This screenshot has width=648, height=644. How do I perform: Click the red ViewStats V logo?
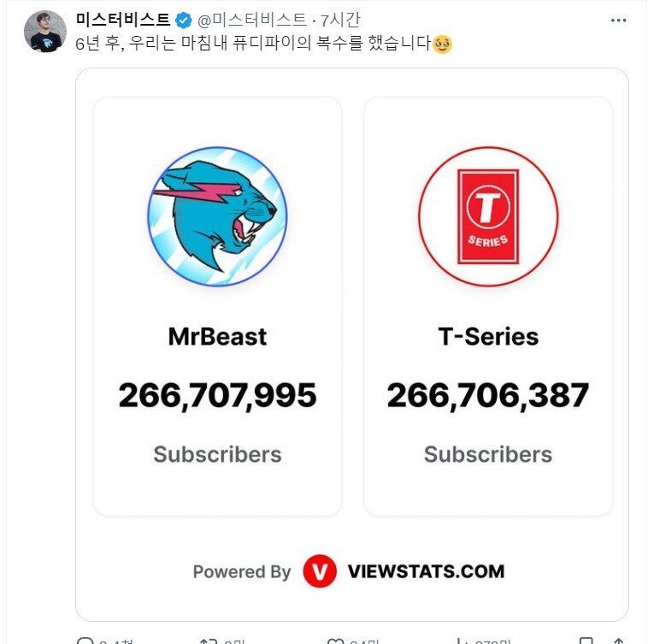point(320,571)
